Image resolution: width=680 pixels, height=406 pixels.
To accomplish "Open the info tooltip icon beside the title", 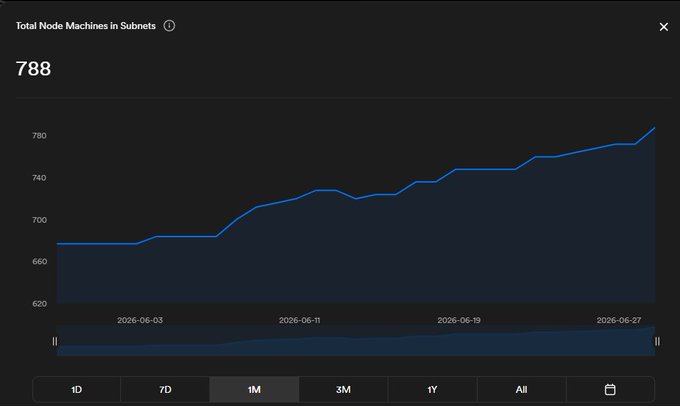I will (x=169, y=26).
